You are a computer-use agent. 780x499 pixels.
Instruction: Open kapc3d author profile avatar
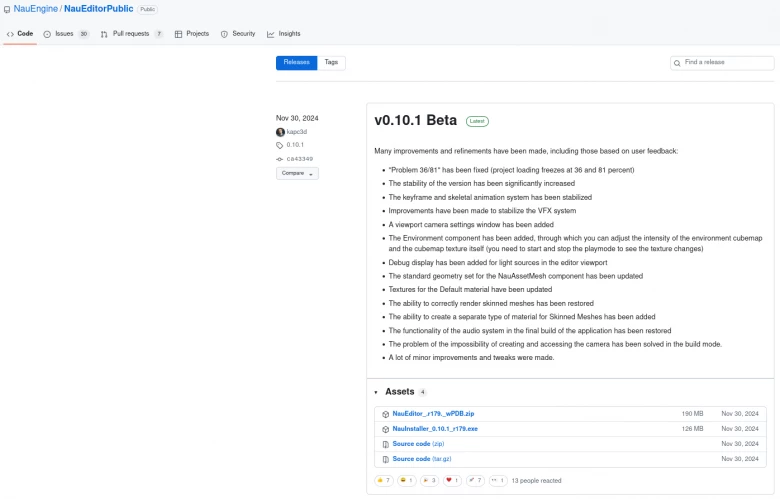(280, 132)
